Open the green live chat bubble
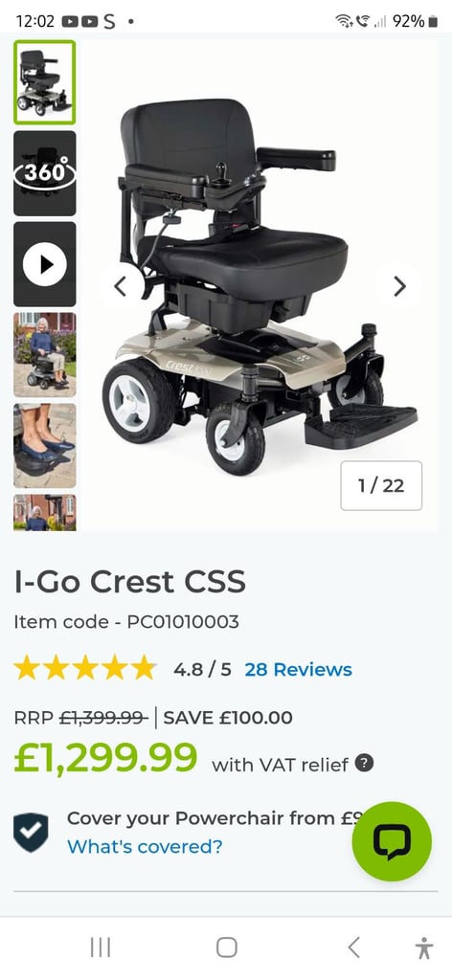Image resolution: width=452 pixels, height=980 pixels. click(392, 841)
